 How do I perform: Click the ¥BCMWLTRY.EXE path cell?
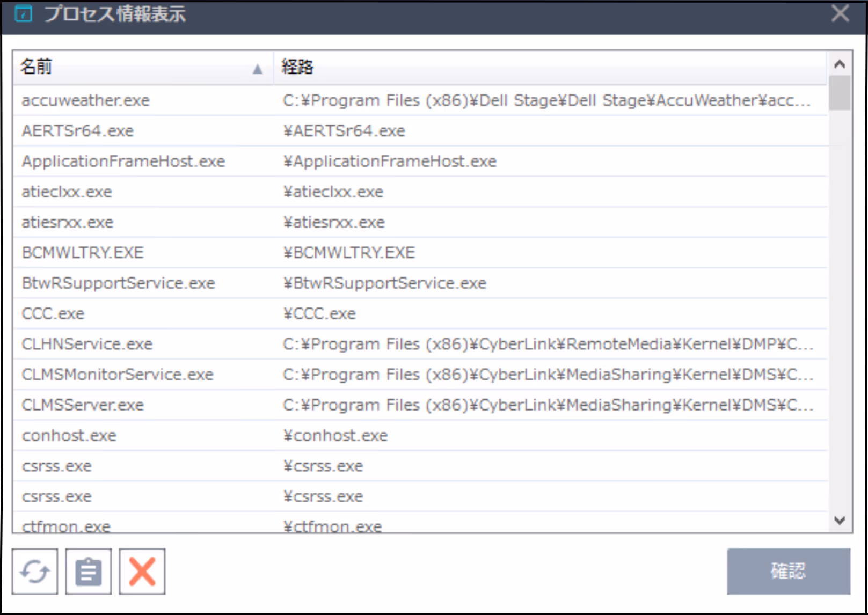coord(551,253)
